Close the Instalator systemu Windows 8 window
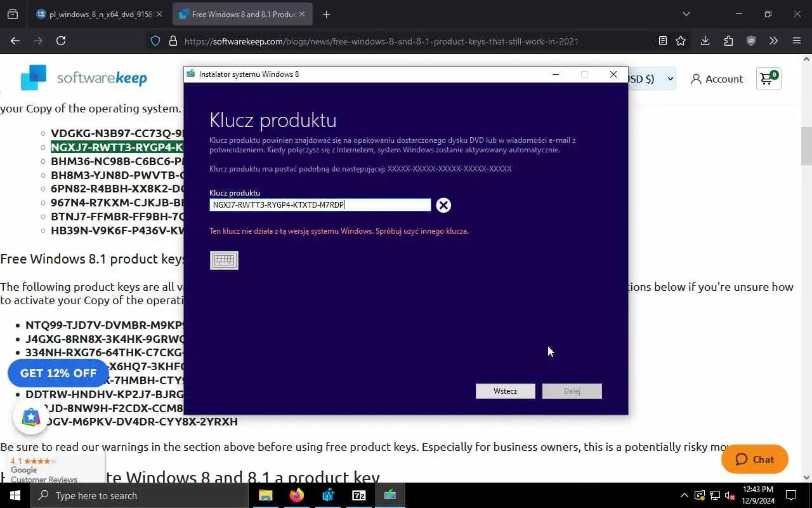Screen dimensions: 812x508 pos(613,74)
